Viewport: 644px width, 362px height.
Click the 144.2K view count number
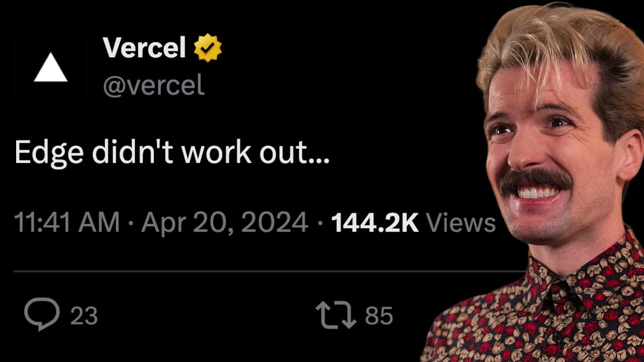tap(375, 223)
